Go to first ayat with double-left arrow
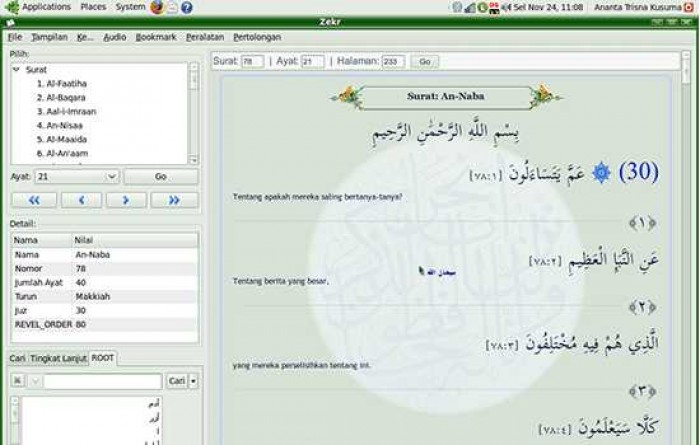The image size is (700, 445). pyautogui.click(x=34, y=200)
